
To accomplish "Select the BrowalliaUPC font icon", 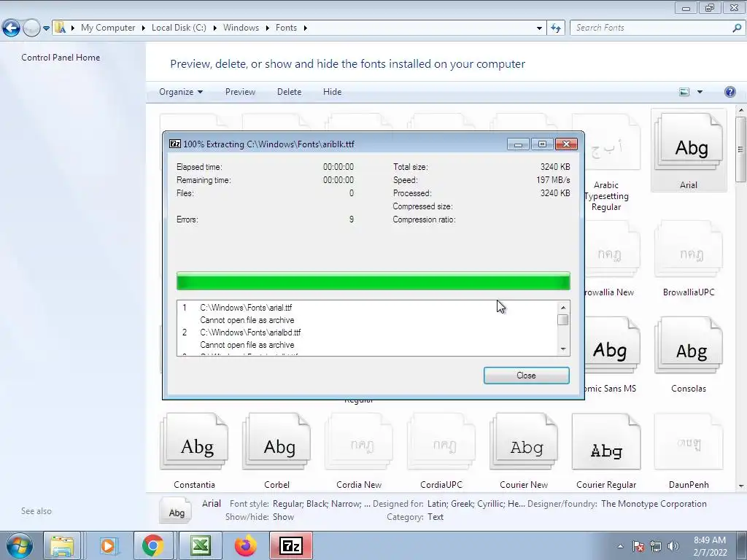I will pos(689,258).
